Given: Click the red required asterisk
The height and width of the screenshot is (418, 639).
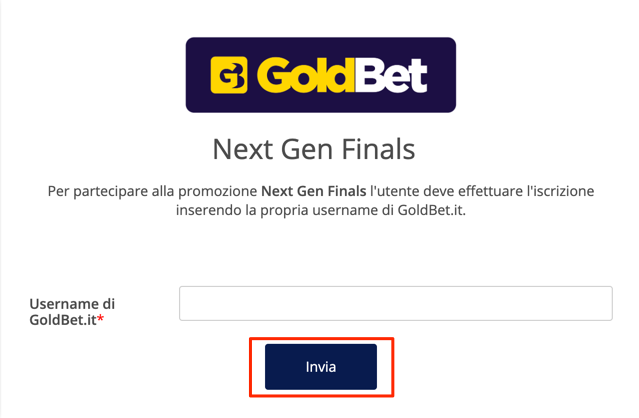Looking at the screenshot, I should (x=100, y=318).
